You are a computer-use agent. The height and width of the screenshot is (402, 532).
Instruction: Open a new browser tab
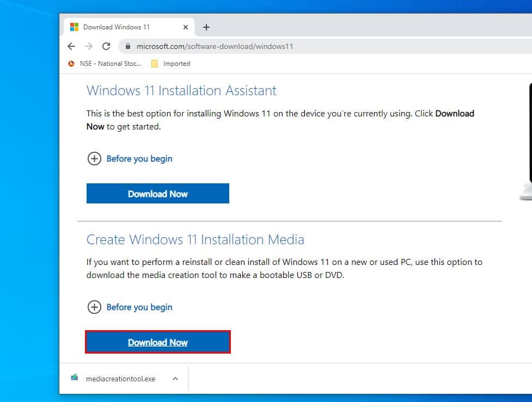click(206, 26)
